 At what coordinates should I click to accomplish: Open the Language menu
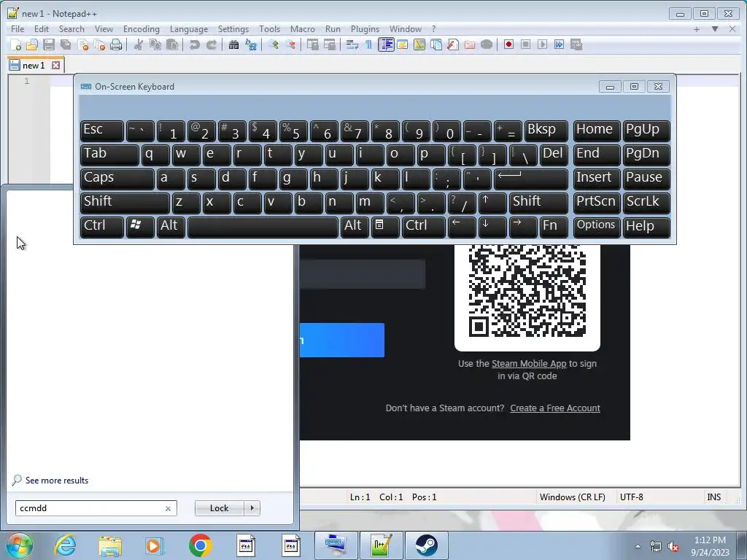[x=189, y=29]
